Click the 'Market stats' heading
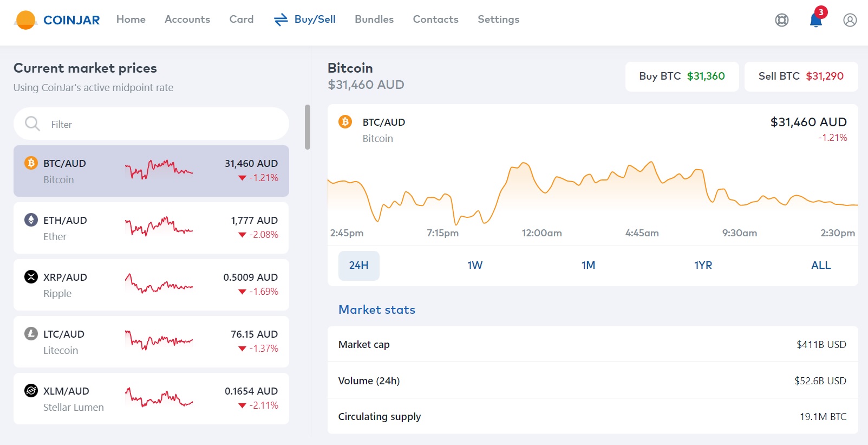The height and width of the screenshot is (445, 868). pyautogui.click(x=377, y=309)
